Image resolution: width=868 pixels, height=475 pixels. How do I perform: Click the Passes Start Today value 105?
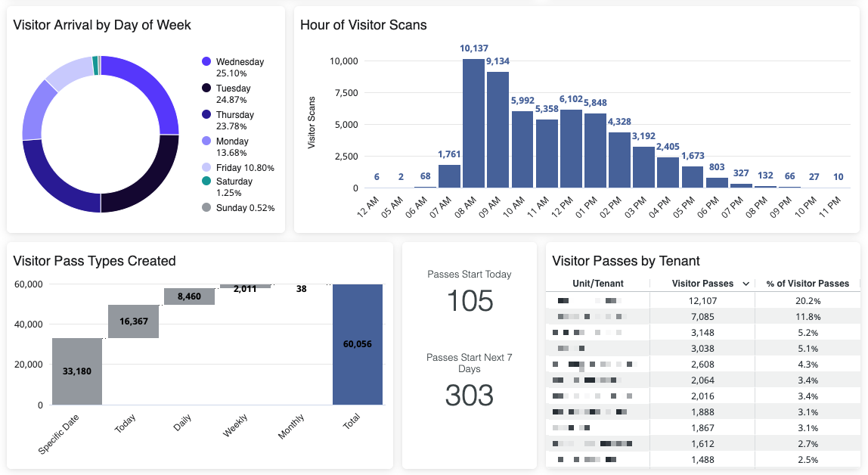coord(470,301)
